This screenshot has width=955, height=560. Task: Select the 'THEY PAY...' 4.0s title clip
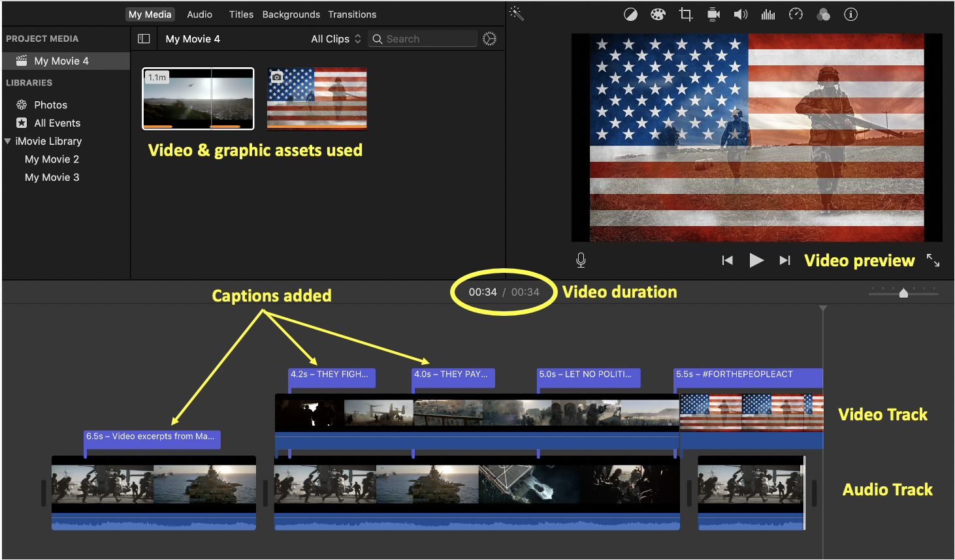(453, 377)
